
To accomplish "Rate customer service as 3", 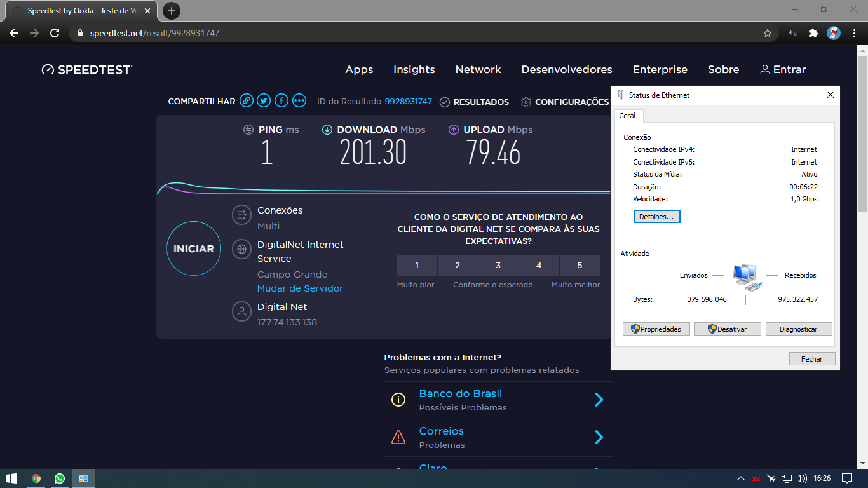I will [x=498, y=265].
